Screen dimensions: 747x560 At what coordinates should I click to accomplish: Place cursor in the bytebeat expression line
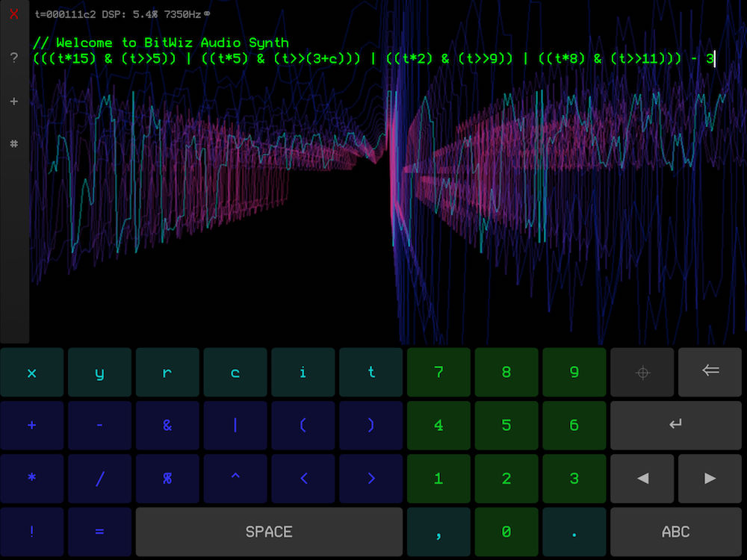point(374,58)
